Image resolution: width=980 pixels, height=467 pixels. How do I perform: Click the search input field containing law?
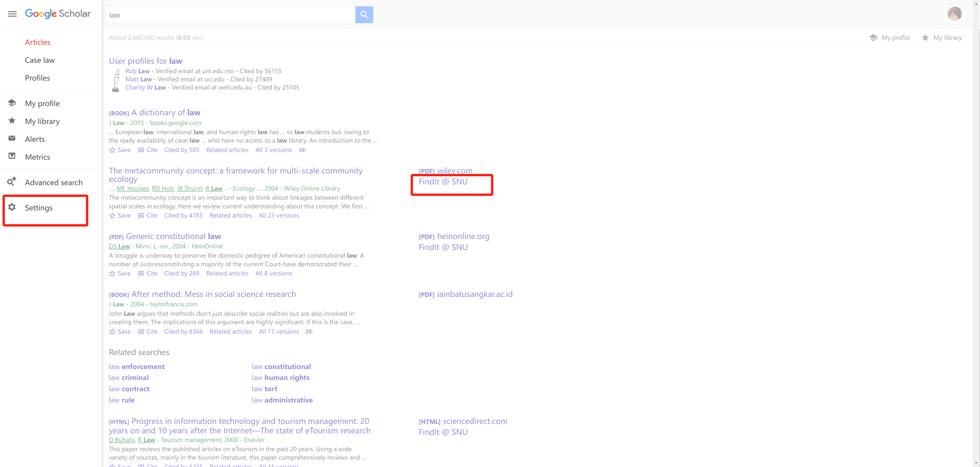pos(230,15)
